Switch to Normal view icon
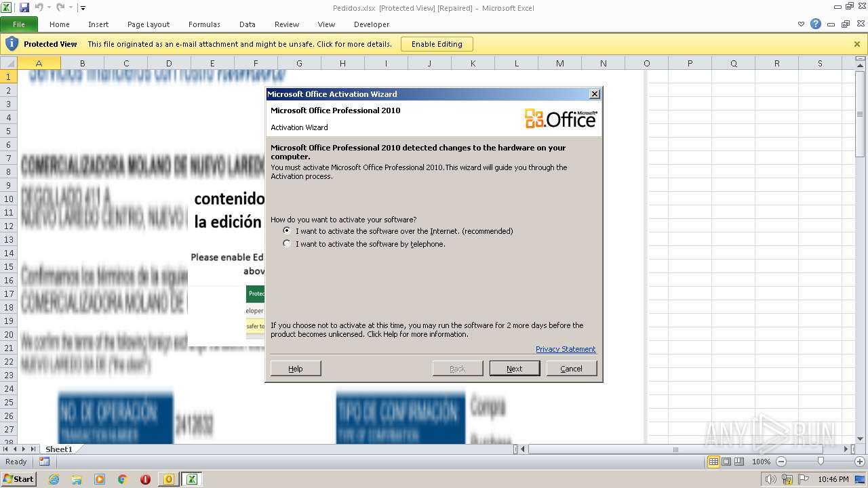Viewport: 868px width, 488px height. [x=713, y=462]
